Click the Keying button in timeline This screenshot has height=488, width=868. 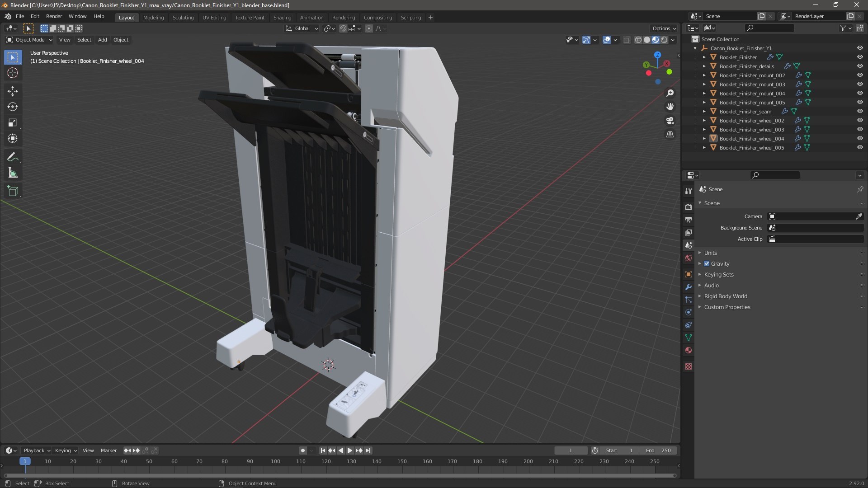tap(66, 450)
